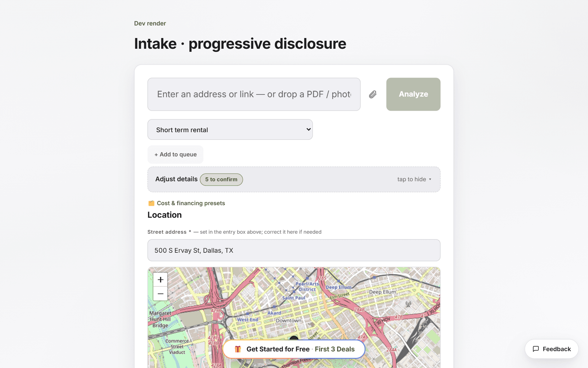Click the Pearl/Arts District map label
This screenshot has height=368, width=588.
point(307,286)
